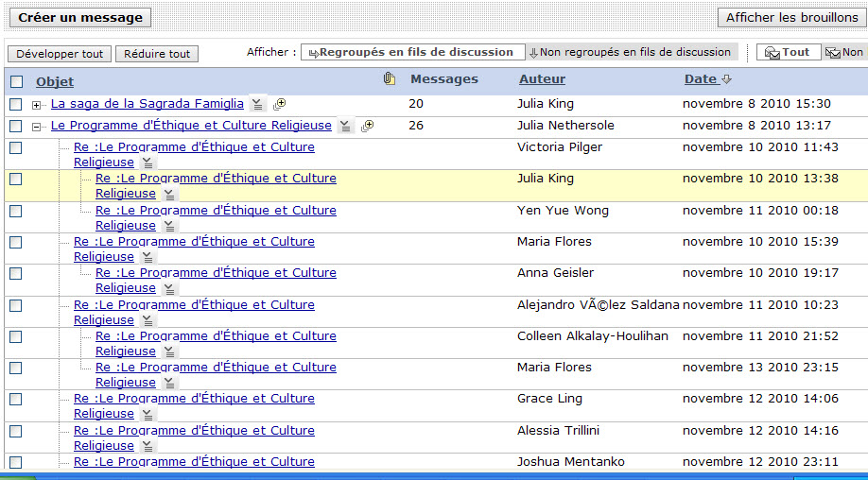Open action menu icon on Yen Yue Wong's reply
Viewport: 868px width, 480px height.
[169, 226]
